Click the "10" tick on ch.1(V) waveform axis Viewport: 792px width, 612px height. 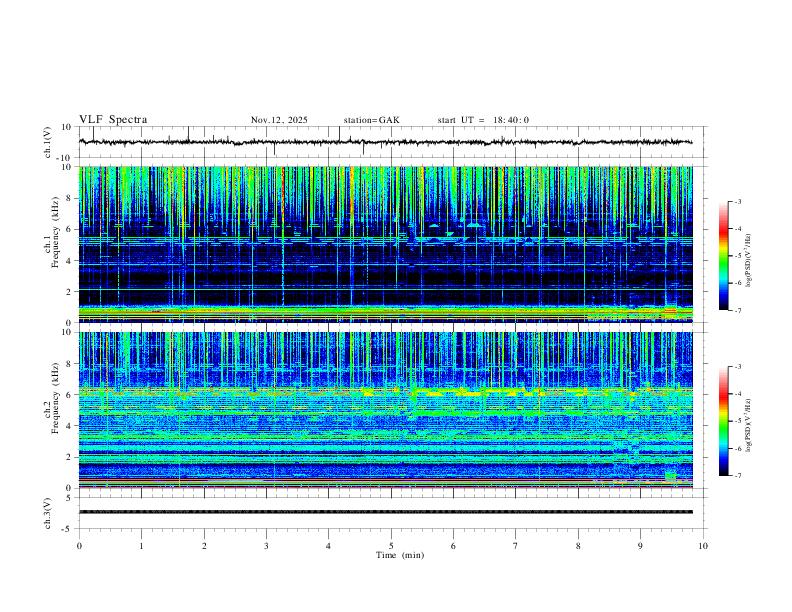(67, 127)
